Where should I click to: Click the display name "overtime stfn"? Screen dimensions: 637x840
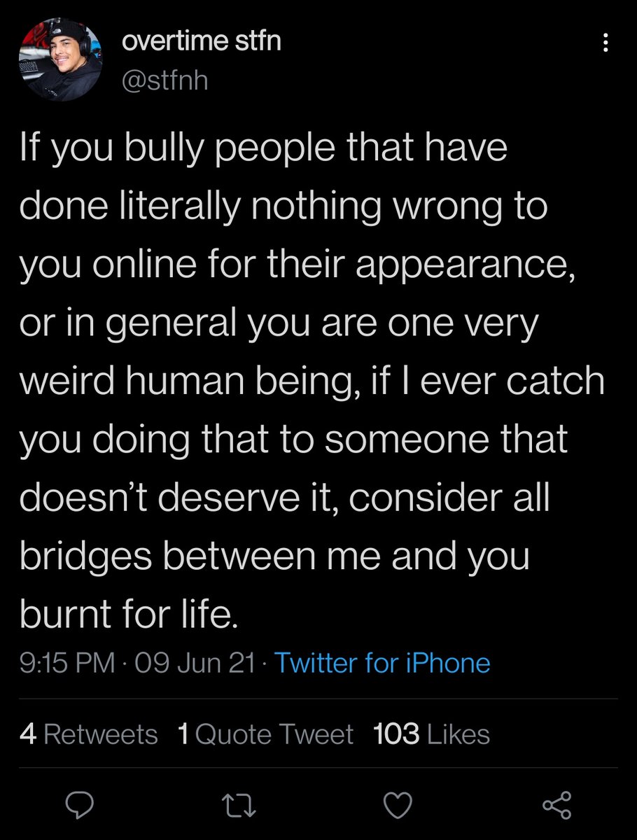click(x=202, y=41)
